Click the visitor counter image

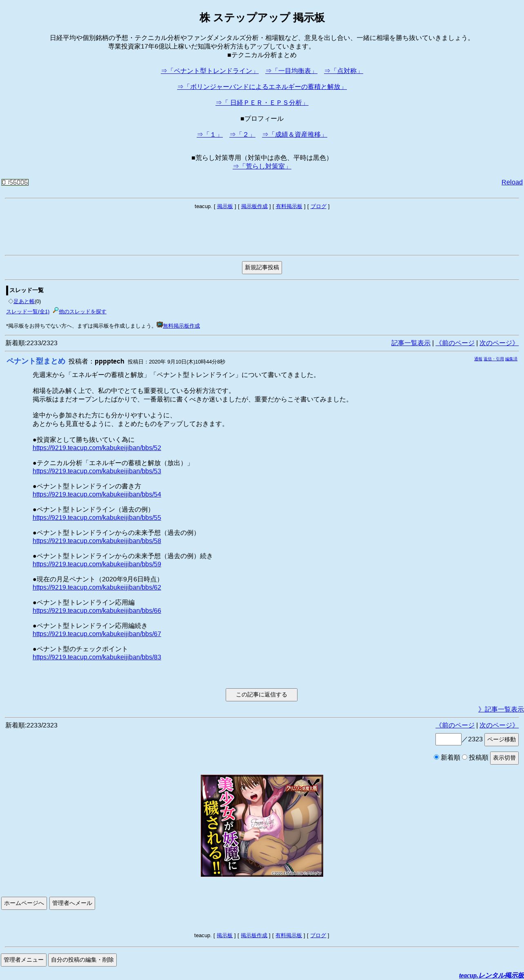pyautogui.click(x=15, y=182)
